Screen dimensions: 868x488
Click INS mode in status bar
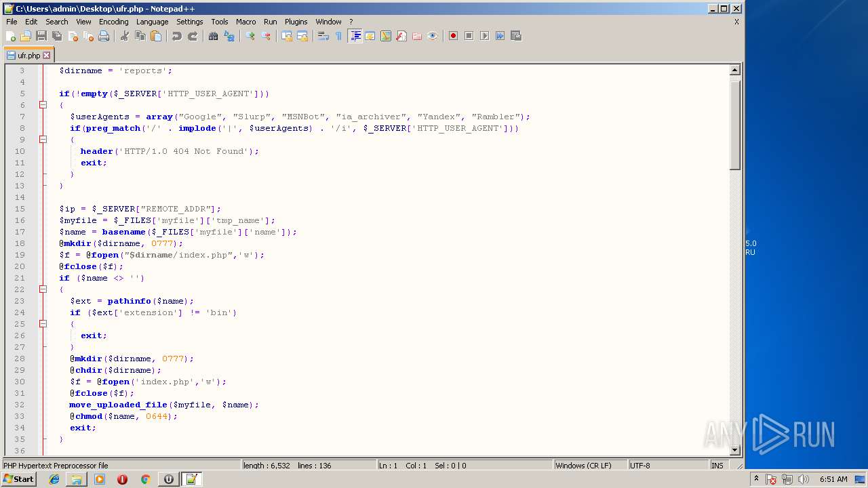(x=717, y=466)
